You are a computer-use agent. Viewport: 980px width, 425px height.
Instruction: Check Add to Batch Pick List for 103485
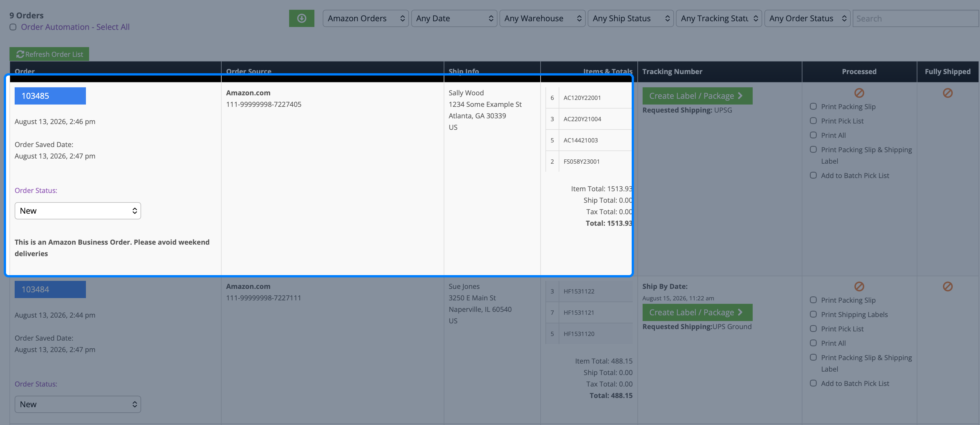[x=813, y=175]
